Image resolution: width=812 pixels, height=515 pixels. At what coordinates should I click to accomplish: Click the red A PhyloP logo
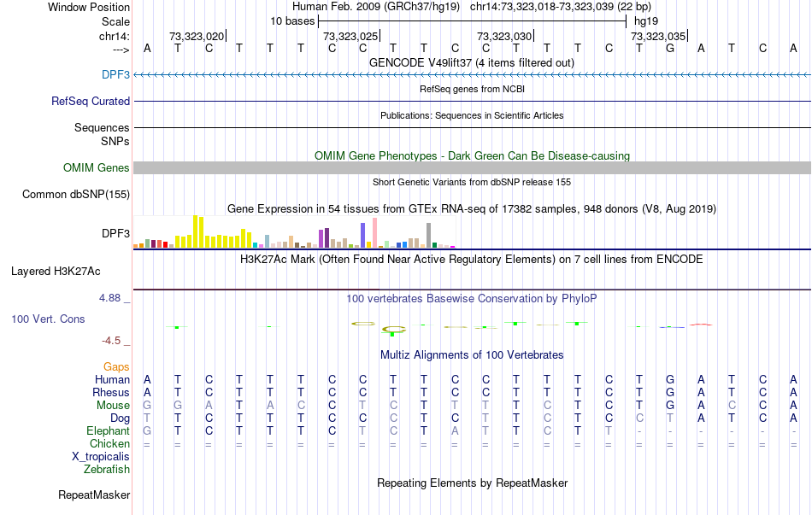tap(701, 325)
